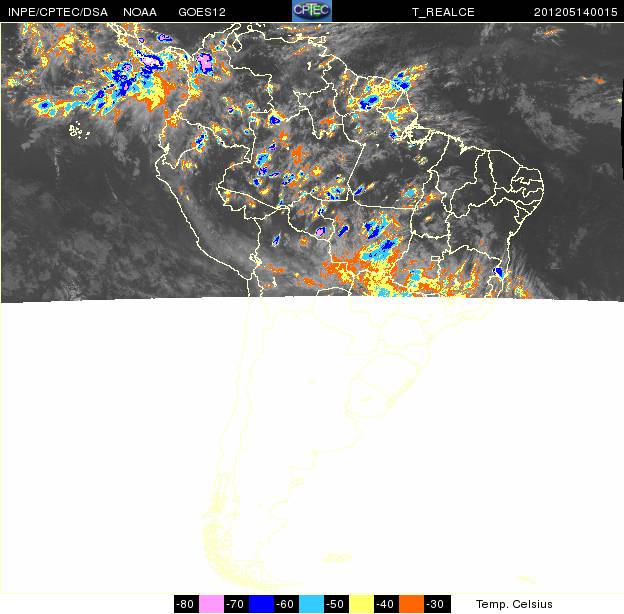The image size is (624, 614).
Task: Click the Temp. Celsius legend caption
Action: tap(514, 604)
